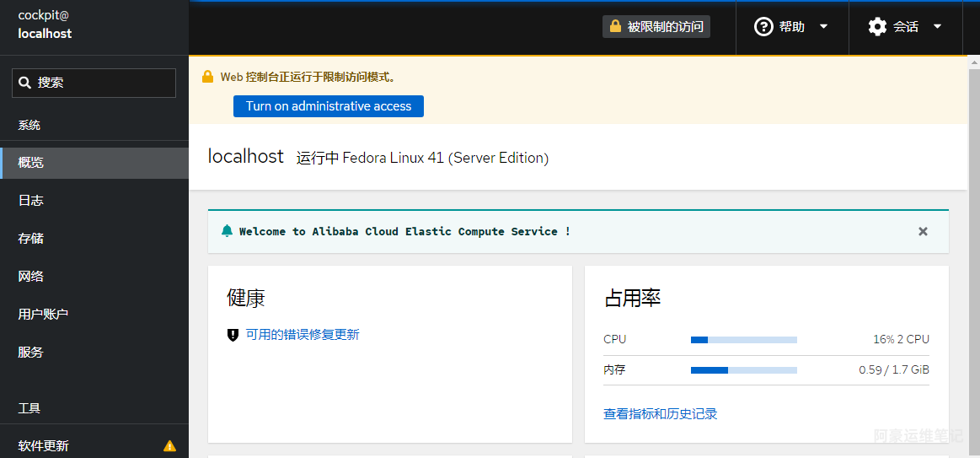Viewport: 980px width, 458px height.
Task: Click the help question mark icon
Action: (x=763, y=27)
